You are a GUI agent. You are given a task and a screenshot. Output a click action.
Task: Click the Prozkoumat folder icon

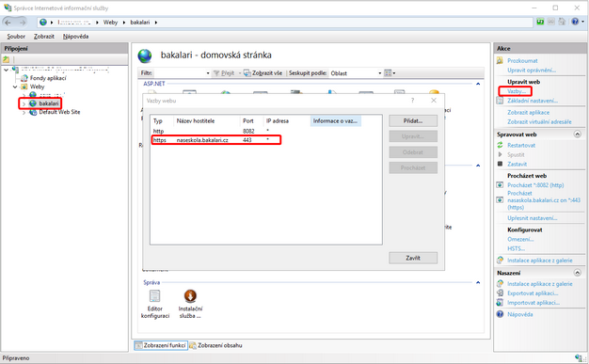[500, 60]
